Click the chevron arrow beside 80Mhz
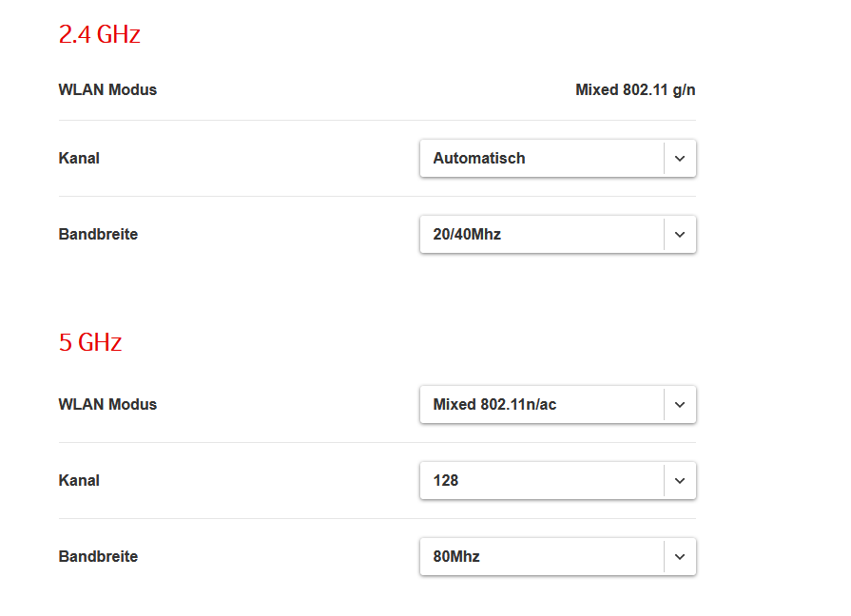 680,557
